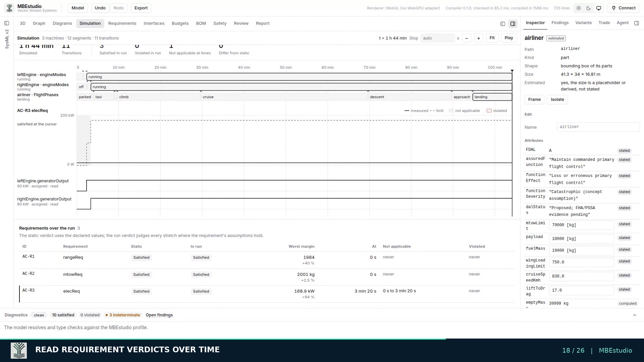The width and height of the screenshot is (644, 362).
Task: Select the AC-R1 rangeReq requirement row
Action: tap(267, 260)
